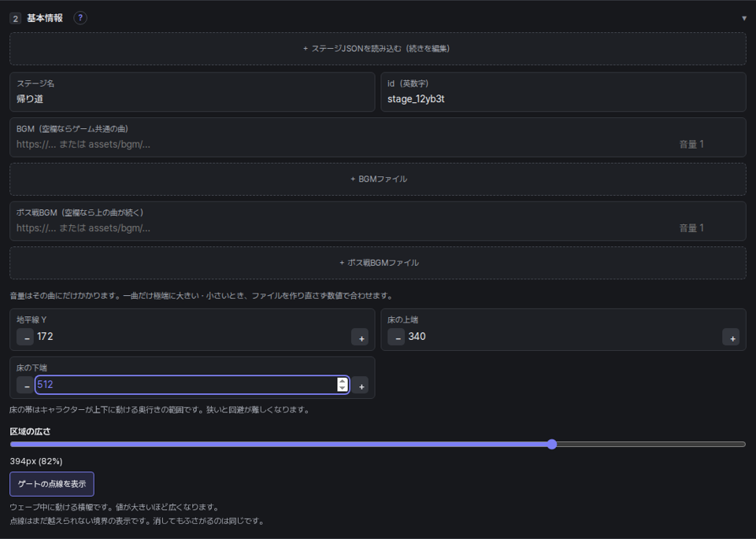Image resolution: width=756 pixels, height=539 pixels.
Task: Open the help icon beside 基本情報
Action: tap(80, 18)
